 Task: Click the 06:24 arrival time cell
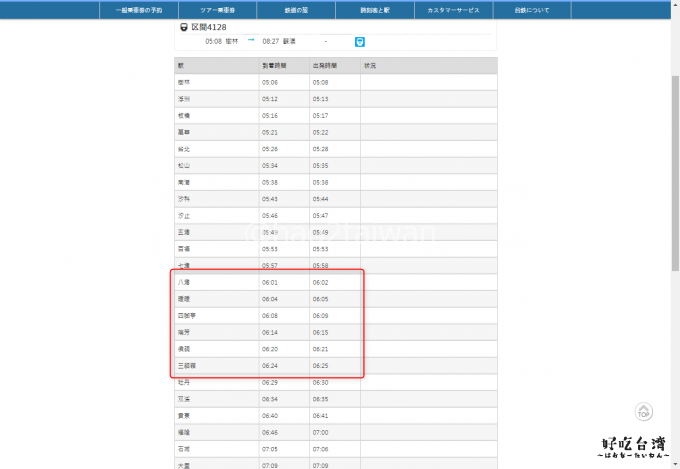click(x=270, y=366)
